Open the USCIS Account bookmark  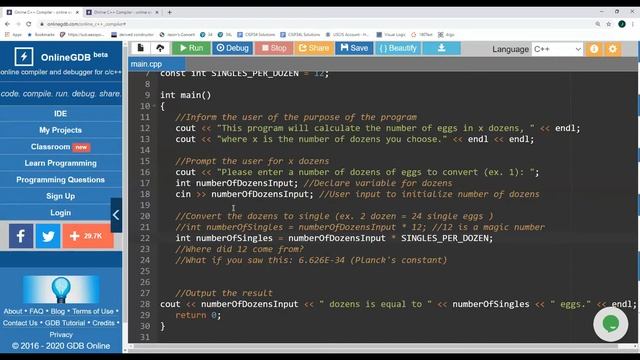click(x=347, y=35)
